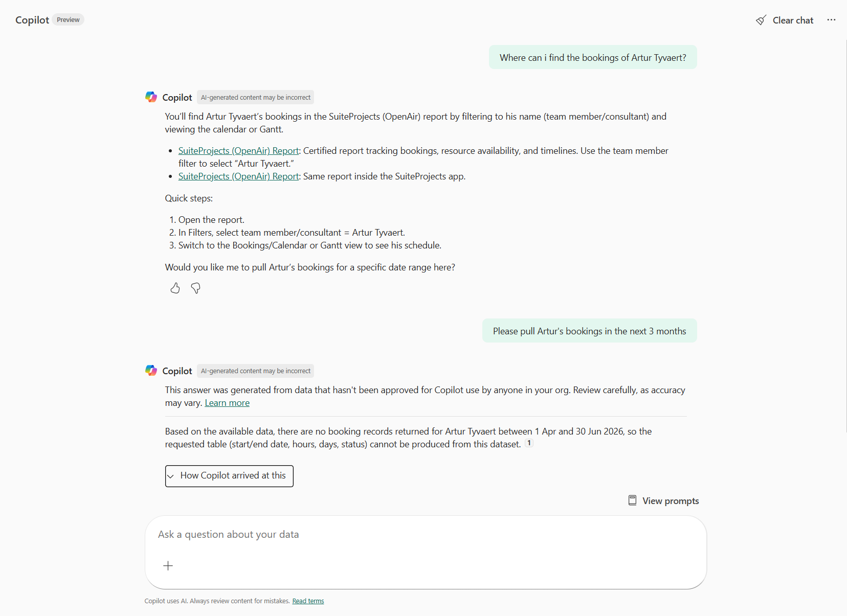The width and height of the screenshot is (847, 616).
Task: Click the View prompts notebook icon
Action: coord(633,500)
